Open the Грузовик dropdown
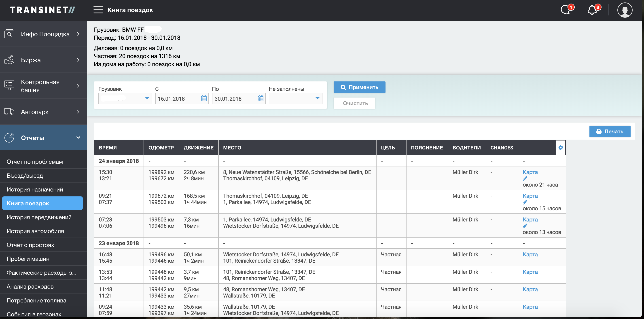 (x=125, y=98)
